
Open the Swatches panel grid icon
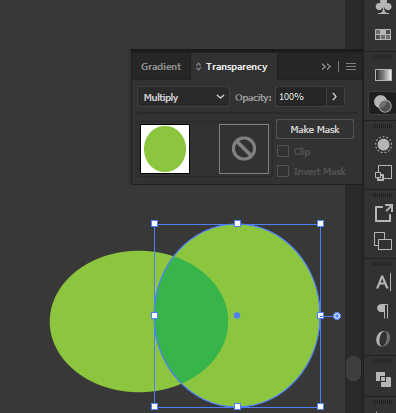pyautogui.click(x=383, y=34)
